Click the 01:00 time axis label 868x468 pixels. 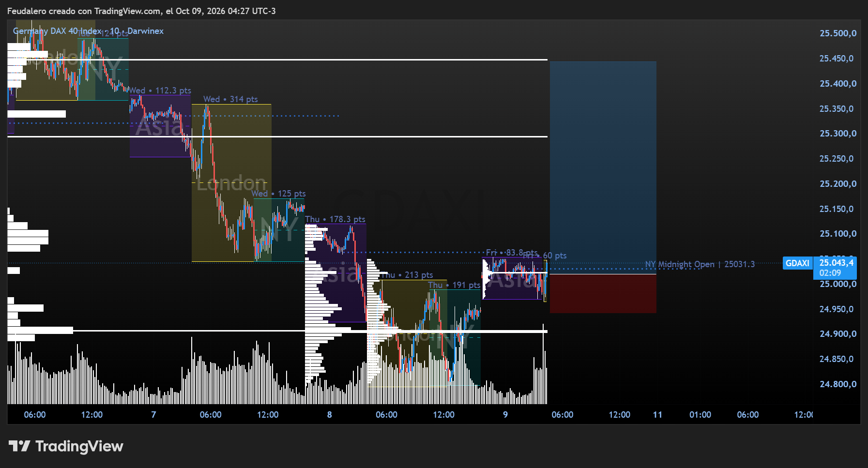(700, 415)
